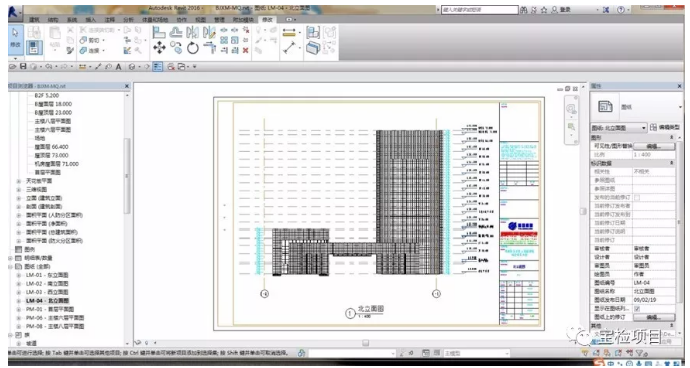The image size is (690, 368).
Task: Click the Revit application R button
Action: coord(14,13)
